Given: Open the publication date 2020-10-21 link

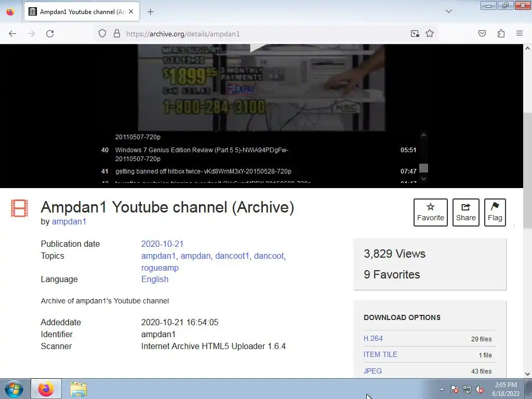Looking at the screenshot, I should pyautogui.click(x=162, y=244).
